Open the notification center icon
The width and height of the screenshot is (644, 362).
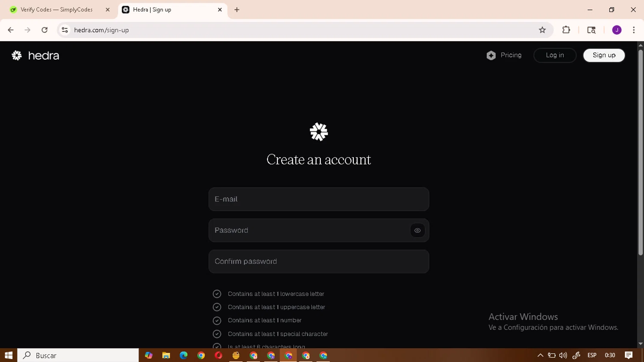(x=629, y=356)
